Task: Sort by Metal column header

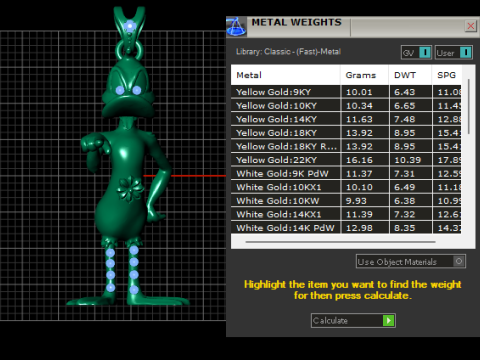Action: (285, 75)
